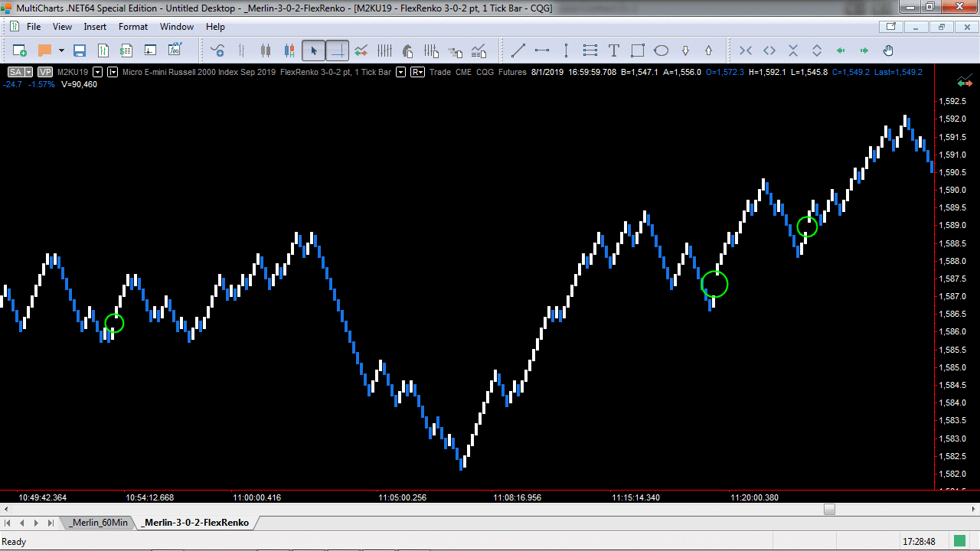Click the chart trading panel arrows icon by the price scale

pyautogui.click(x=963, y=81)
